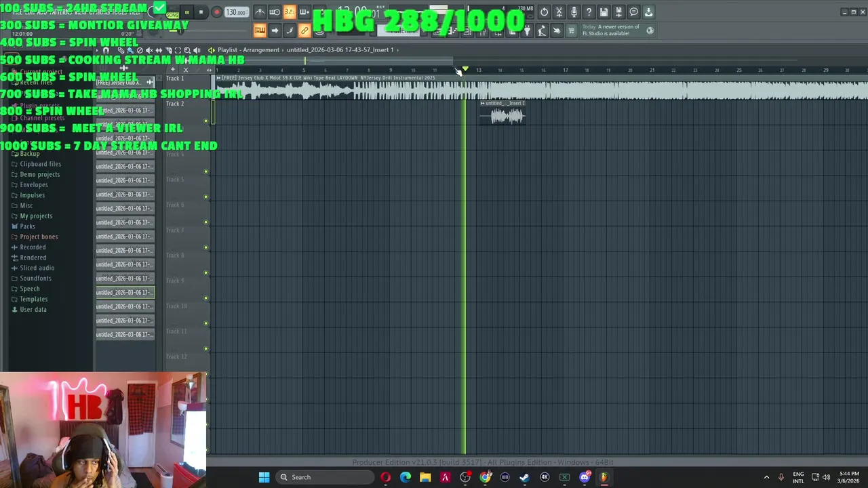Expand the Envelopes folder
The height and width of the screenshot is (488, 868).
coord(34,185)
